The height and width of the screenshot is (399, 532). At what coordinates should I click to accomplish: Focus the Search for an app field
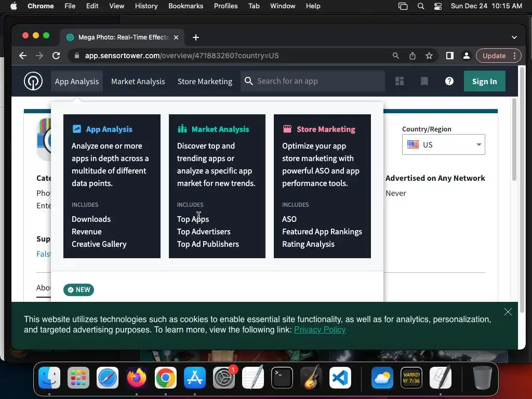(x=313, y=81)
